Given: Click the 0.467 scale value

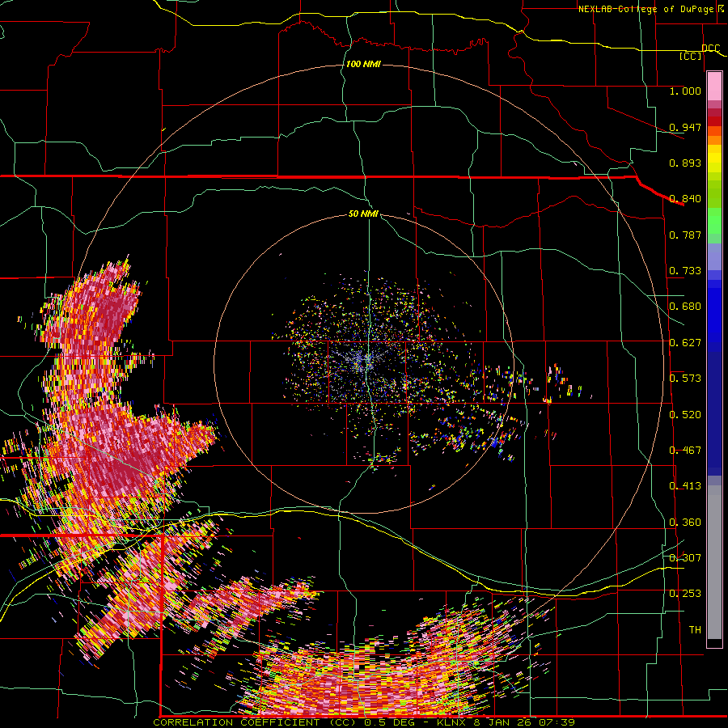Looking at the screenshot, I should (x=685, y=451).
